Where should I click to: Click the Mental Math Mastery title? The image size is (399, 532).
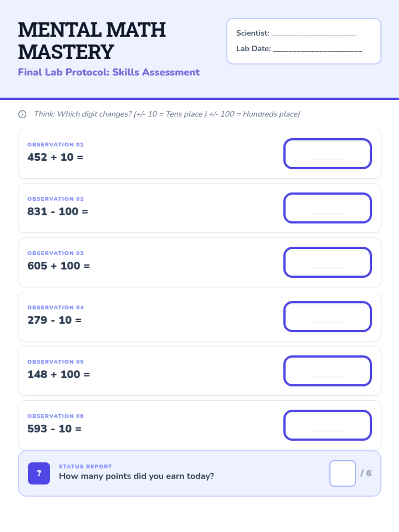point(92,41)
